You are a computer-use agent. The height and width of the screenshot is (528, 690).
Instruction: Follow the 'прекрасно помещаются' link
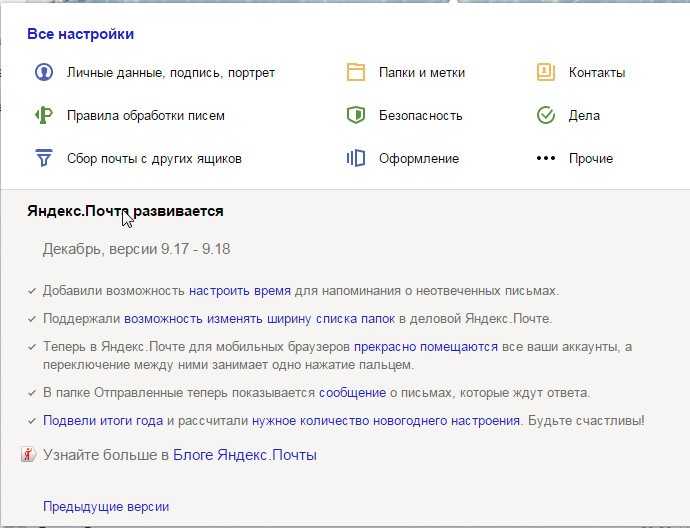click(426, 347)
